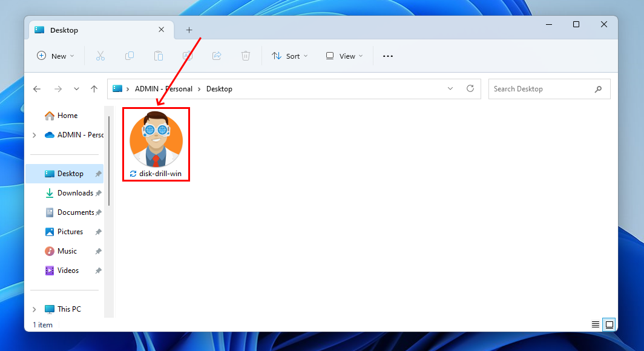This screenshot has width=644, height=351.
Task: Click the pin icon next to Desktop
Action: (98, 174)
